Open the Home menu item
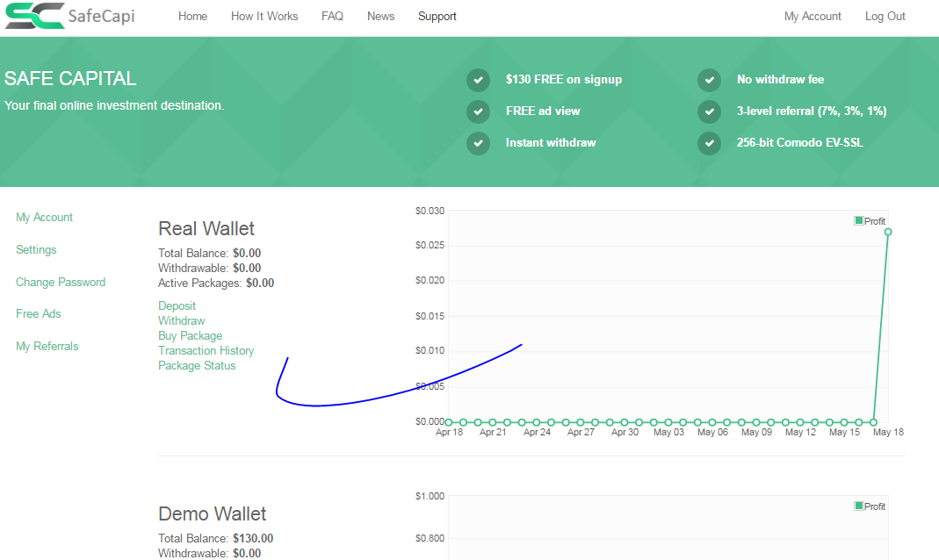939x560 pixels. [192, 17]
